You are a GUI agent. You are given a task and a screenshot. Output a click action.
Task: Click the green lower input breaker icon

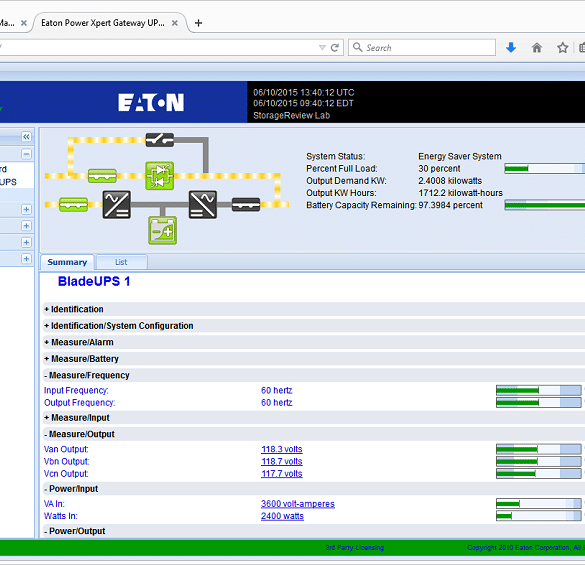point(73,205)
